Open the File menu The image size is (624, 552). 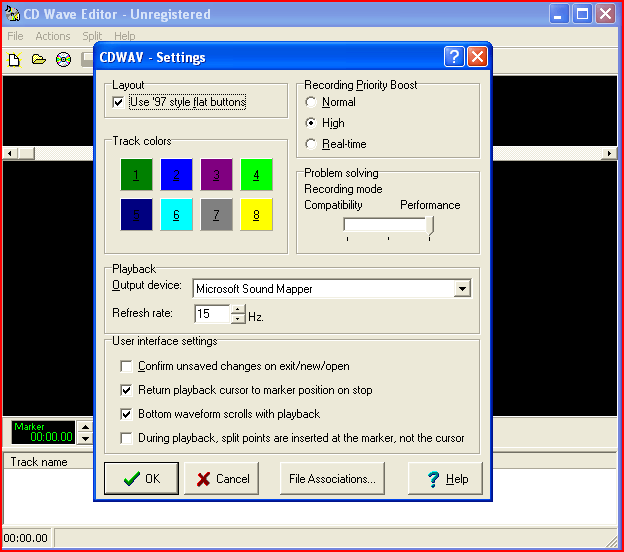pos(15,36)
